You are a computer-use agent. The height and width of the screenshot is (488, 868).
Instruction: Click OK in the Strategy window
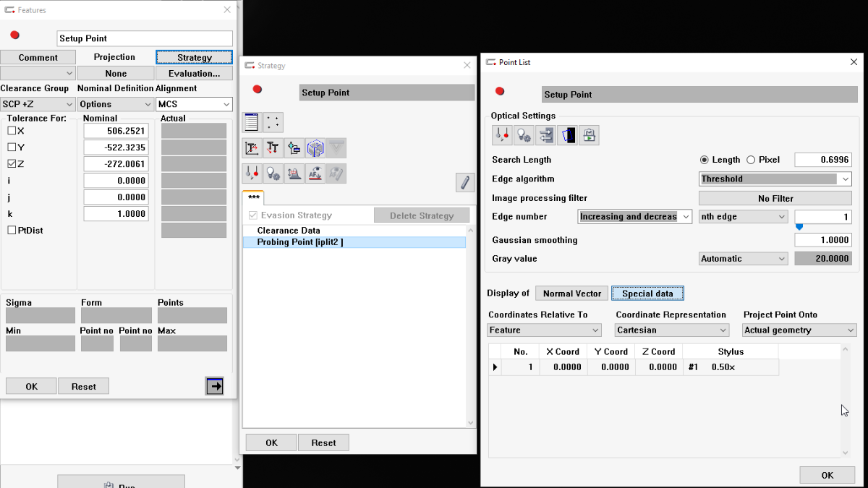[x=271, y=442]
